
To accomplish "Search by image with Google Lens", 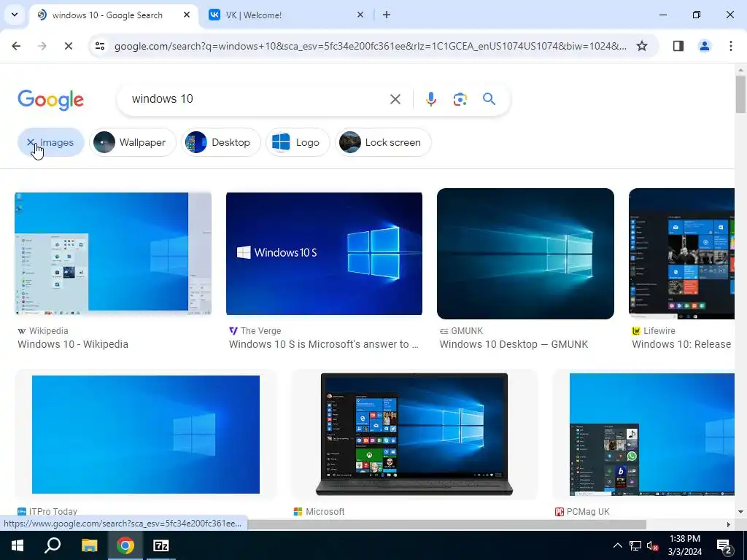I will tap(460, 99).
